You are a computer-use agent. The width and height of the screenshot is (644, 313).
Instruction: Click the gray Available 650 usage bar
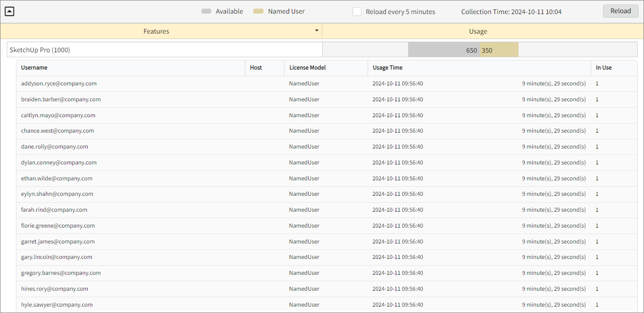[x=444, y=50]
